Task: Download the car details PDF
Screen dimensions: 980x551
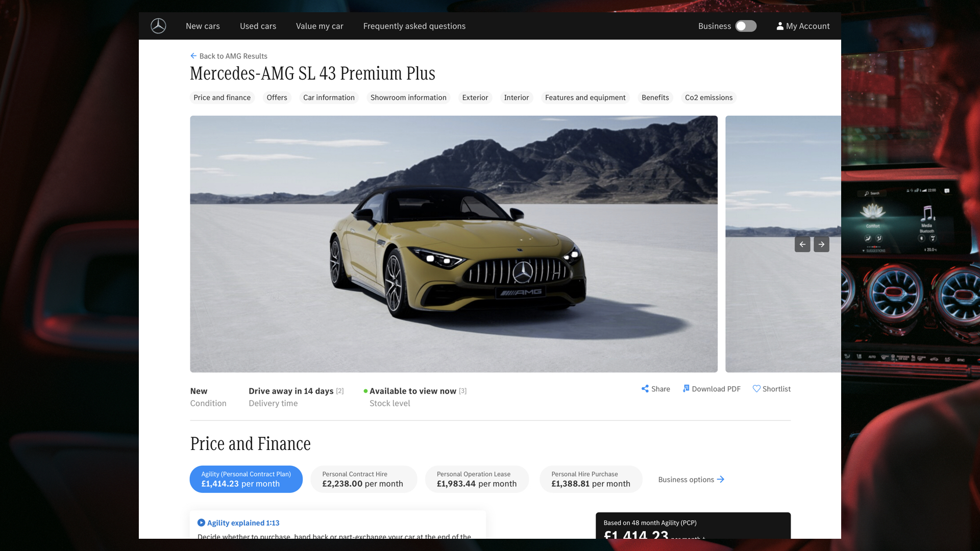Action: tap(712, 389)
